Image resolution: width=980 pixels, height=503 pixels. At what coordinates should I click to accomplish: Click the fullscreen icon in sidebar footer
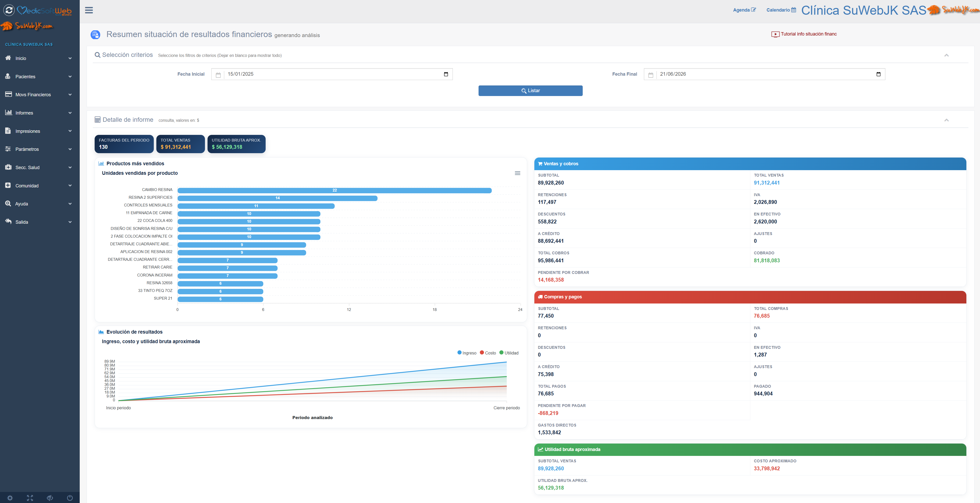pos(30,498)
